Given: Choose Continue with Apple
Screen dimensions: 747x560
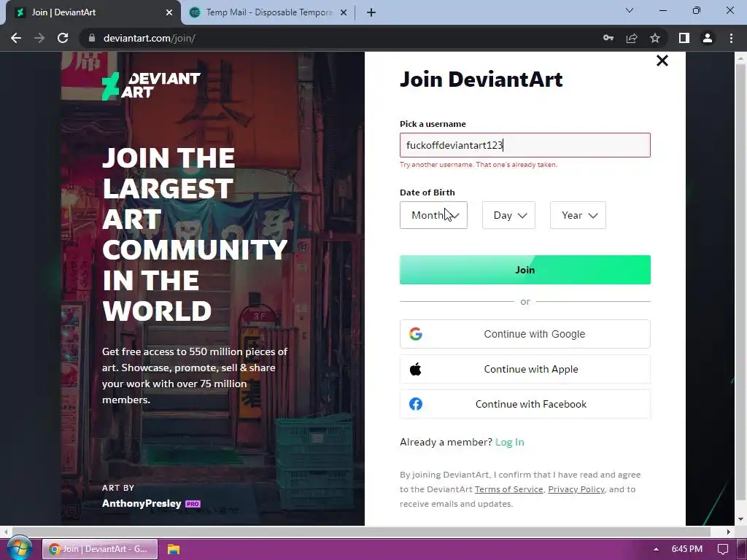Looking at the screenshot, I should pyautogui.click(x=525, y=369).
